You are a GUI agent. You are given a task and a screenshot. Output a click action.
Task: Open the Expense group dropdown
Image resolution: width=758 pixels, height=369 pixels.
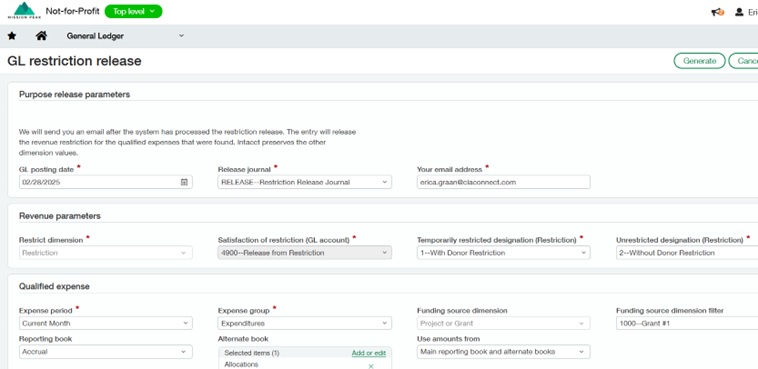(305, 324)
